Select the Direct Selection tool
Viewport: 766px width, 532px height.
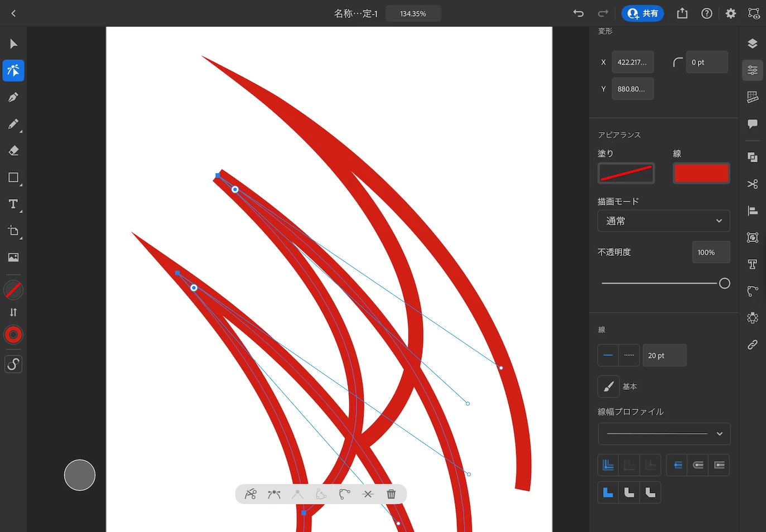13,71
